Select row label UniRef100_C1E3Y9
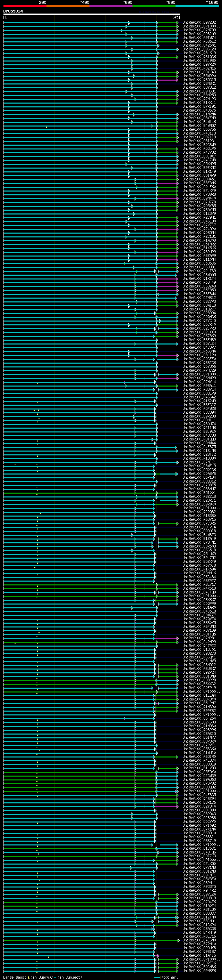 pos(199,213)
